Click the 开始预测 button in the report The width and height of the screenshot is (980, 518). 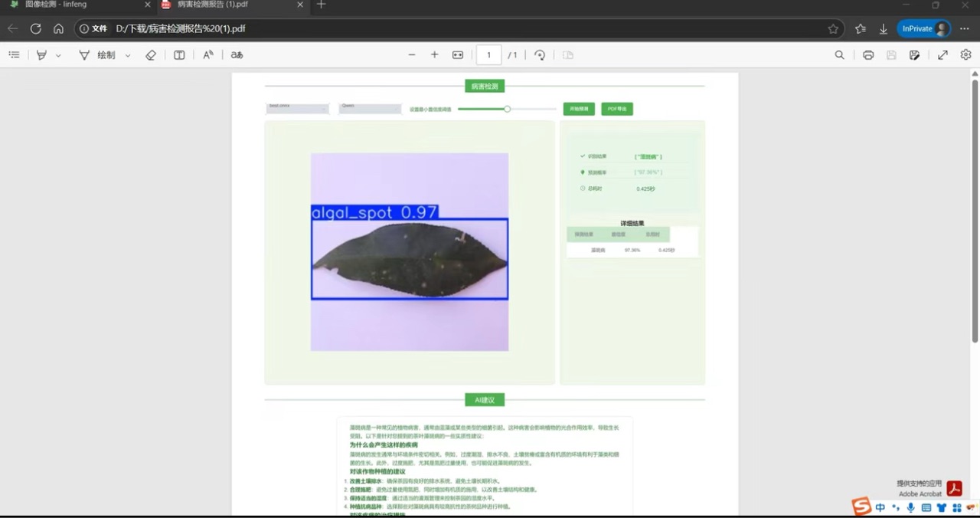pyautogui.click(x=579, y=108)
